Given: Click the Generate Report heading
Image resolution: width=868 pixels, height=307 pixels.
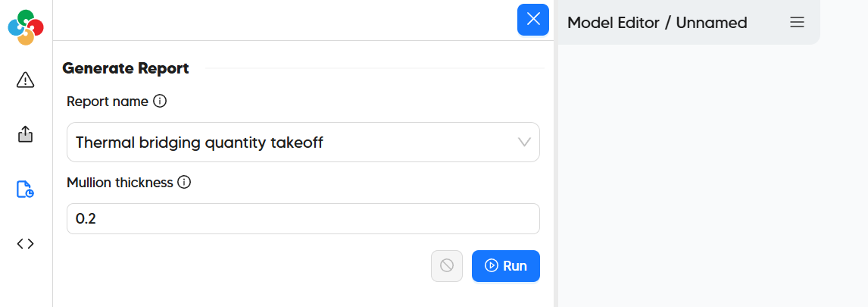Looking at the screenshot, I should click(x=126, y=68).
